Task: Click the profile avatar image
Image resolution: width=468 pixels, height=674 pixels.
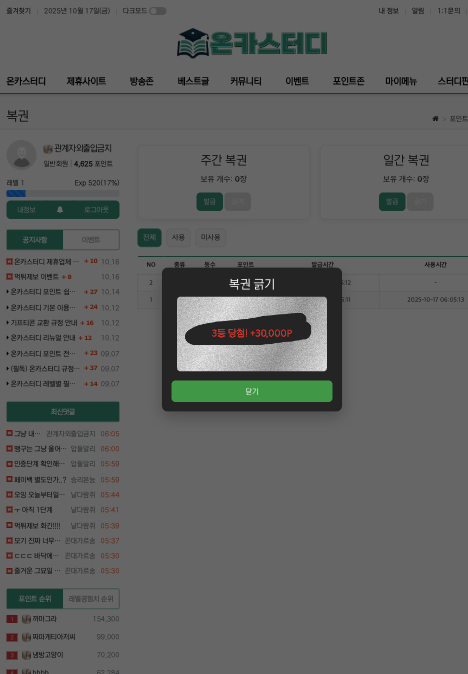Action: [21, 155]
